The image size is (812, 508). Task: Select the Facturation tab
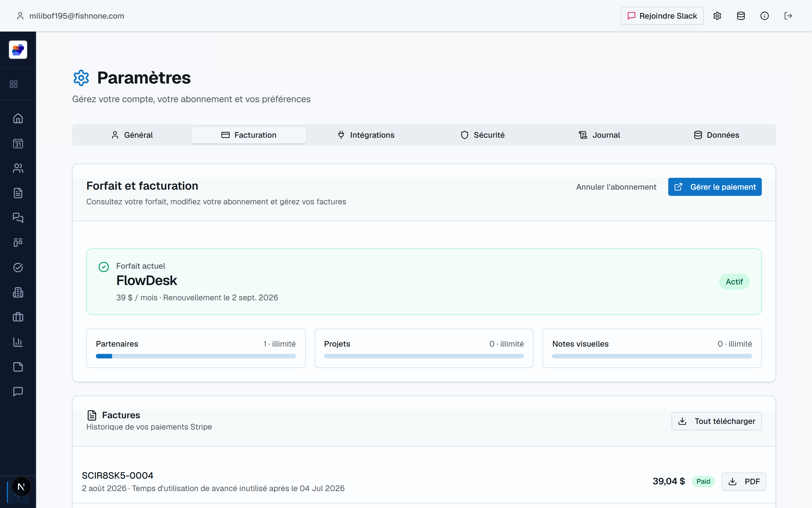click(249, 135)
